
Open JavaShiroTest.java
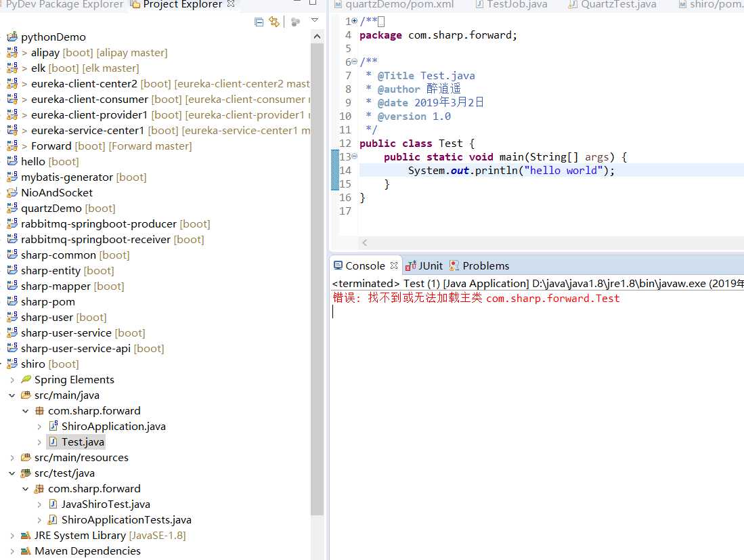[x=106, y=504]
